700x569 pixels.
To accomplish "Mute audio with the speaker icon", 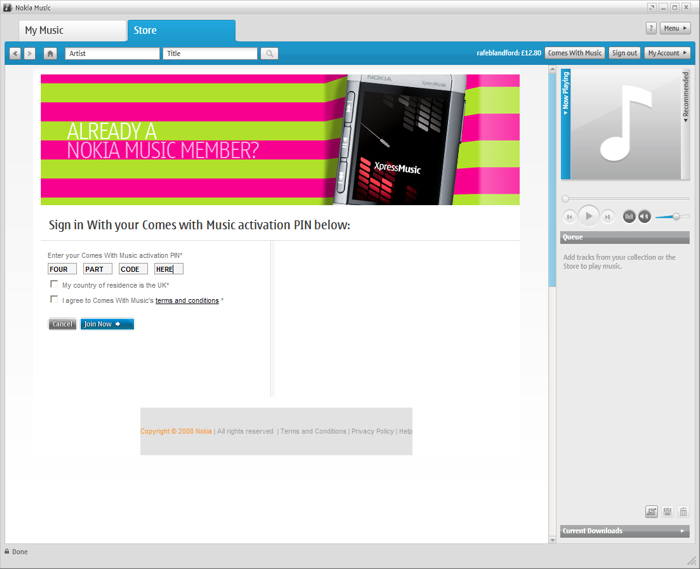I will tap(645, 217).
